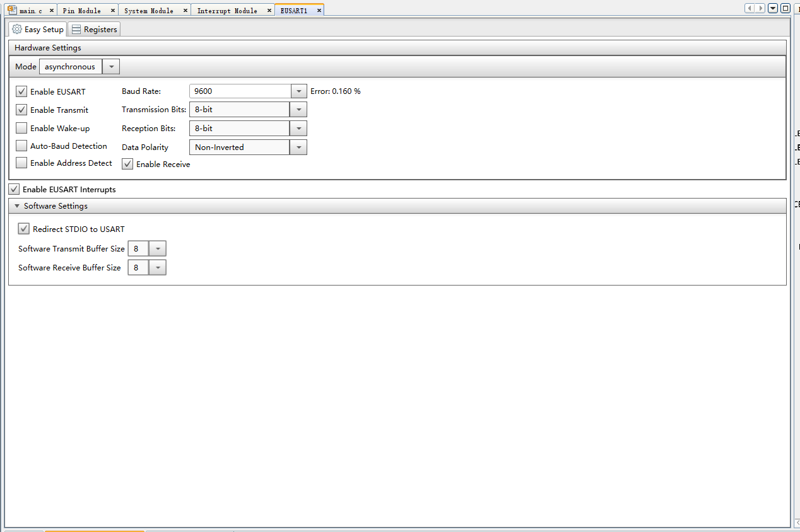Image resolution: width=800 pixels, height=532 pixels.
Task: Open Software Receive Buffer Size dropdown
Action: (x=158, y=268)
